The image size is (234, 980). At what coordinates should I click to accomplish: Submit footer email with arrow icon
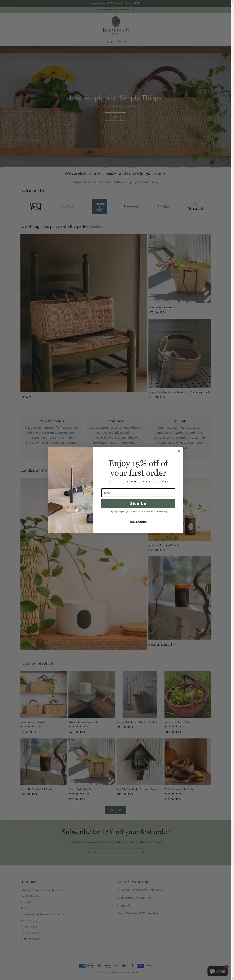click(x=143, y=852)
